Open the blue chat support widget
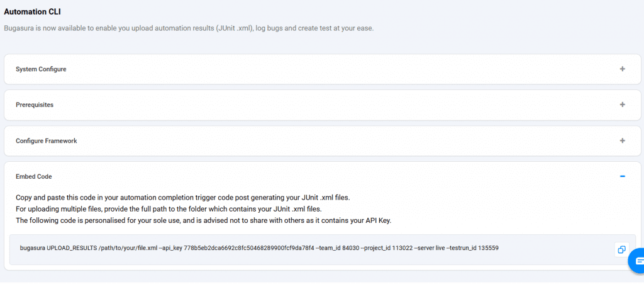This screenshot has height=284, width=644. coord(638,260)
